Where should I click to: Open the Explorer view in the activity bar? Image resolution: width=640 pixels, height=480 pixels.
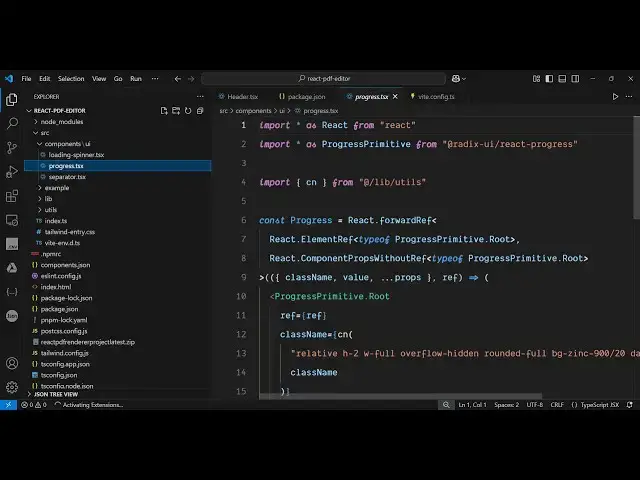12,100
